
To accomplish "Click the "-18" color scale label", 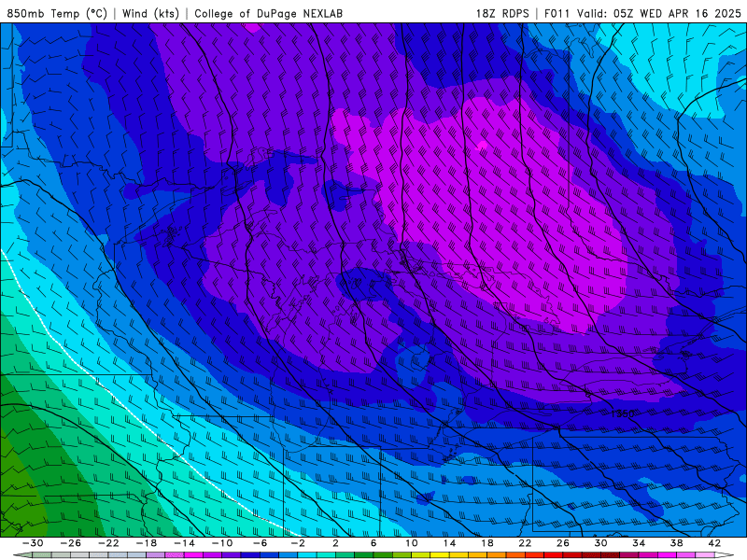I will (147, 543).
